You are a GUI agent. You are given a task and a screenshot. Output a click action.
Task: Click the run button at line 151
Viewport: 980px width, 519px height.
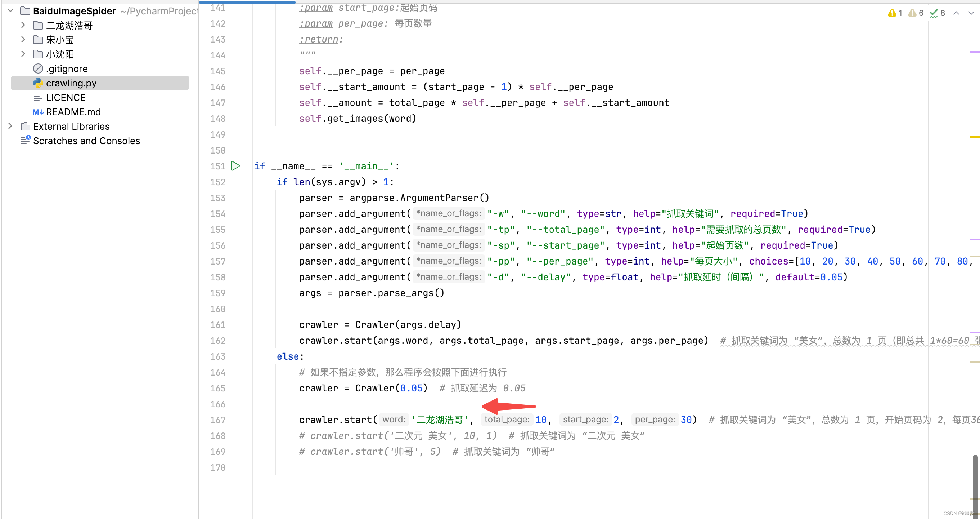[x=237, y=166]
